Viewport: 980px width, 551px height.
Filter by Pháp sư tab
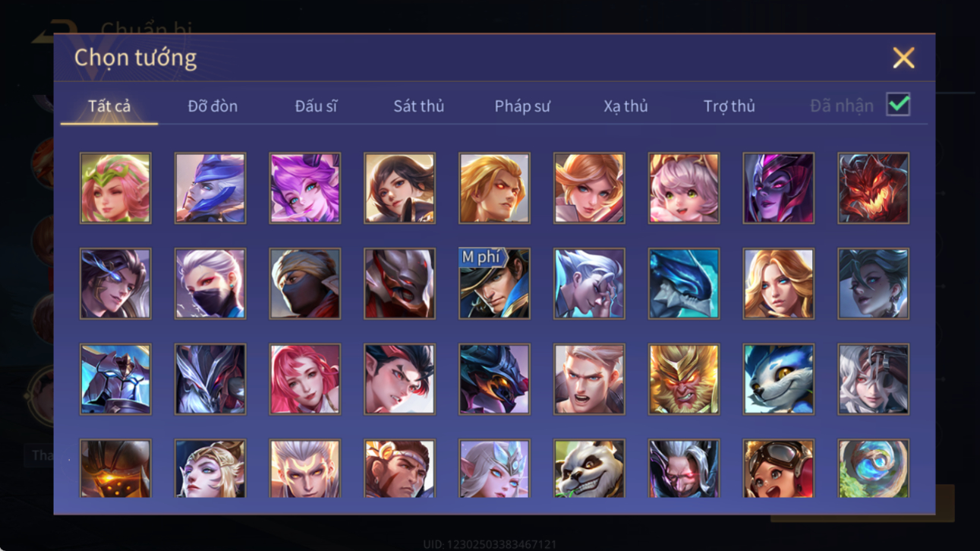coord(522,106)
